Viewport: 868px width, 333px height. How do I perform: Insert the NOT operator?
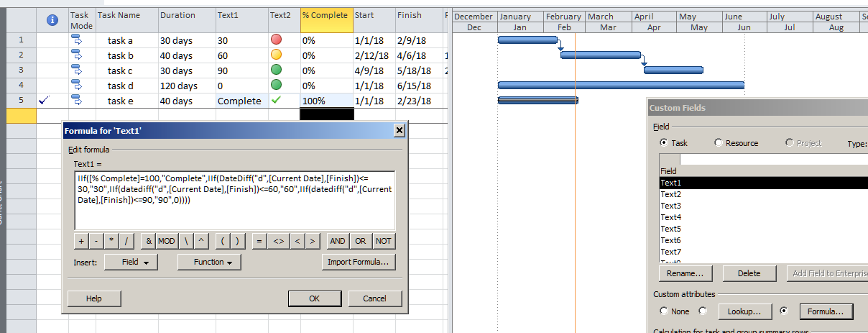tap(384, 241)
